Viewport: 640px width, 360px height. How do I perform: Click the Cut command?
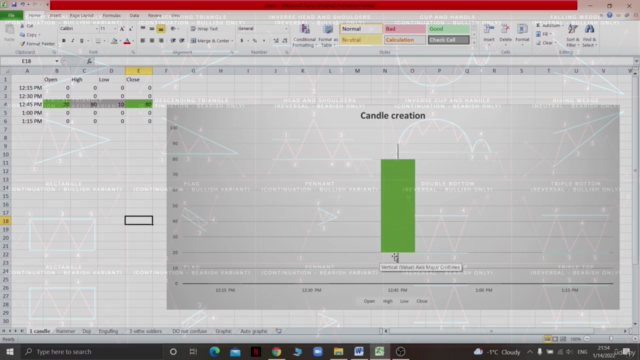click(27, 26)
